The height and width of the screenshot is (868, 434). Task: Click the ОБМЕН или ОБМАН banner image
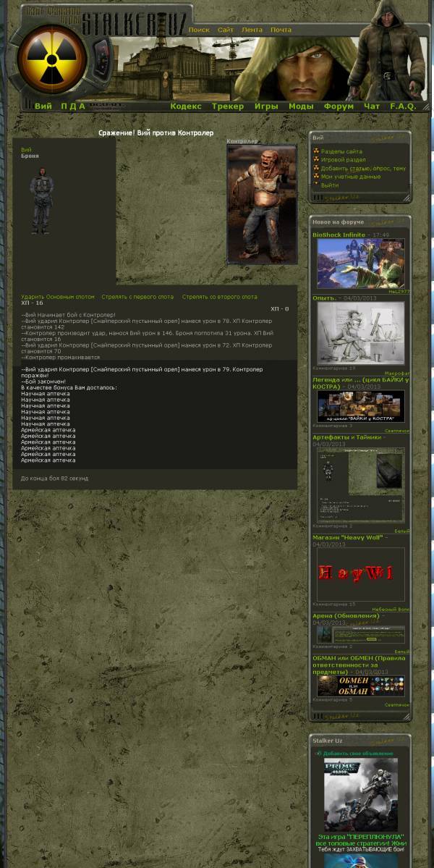pyautogui.click(x=360, y=686)
